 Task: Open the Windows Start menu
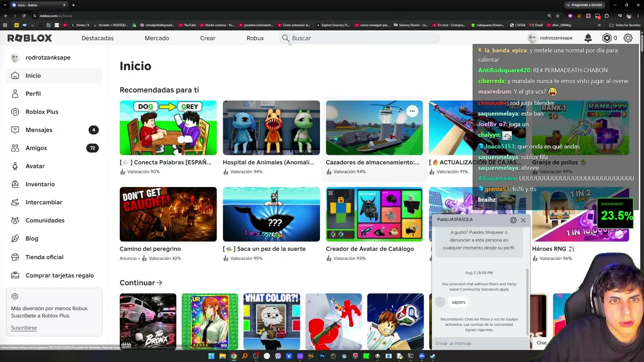(211, 356)
